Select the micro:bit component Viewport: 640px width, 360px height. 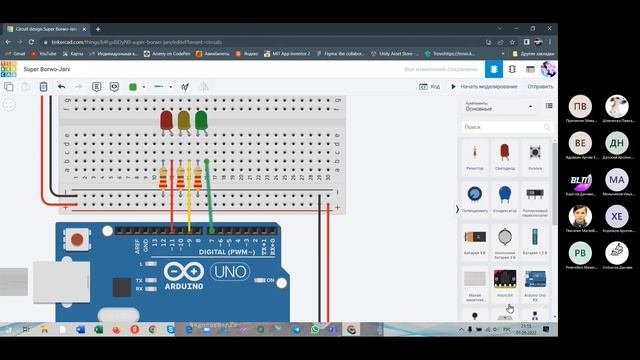click(x=505, y=284)
